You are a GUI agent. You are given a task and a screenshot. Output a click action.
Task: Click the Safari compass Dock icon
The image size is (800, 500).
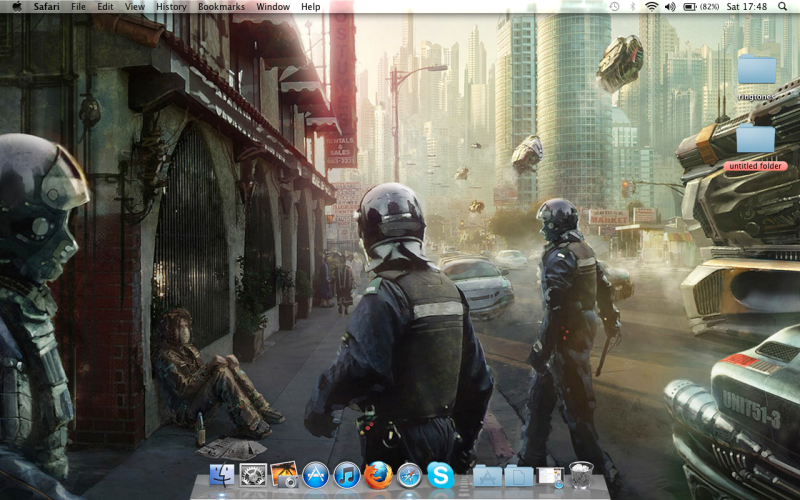409,475
